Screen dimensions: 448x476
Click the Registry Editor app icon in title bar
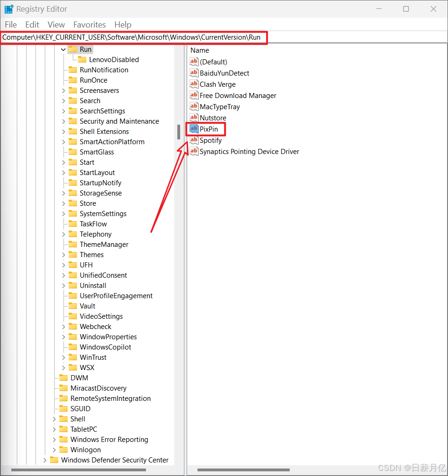9,9
